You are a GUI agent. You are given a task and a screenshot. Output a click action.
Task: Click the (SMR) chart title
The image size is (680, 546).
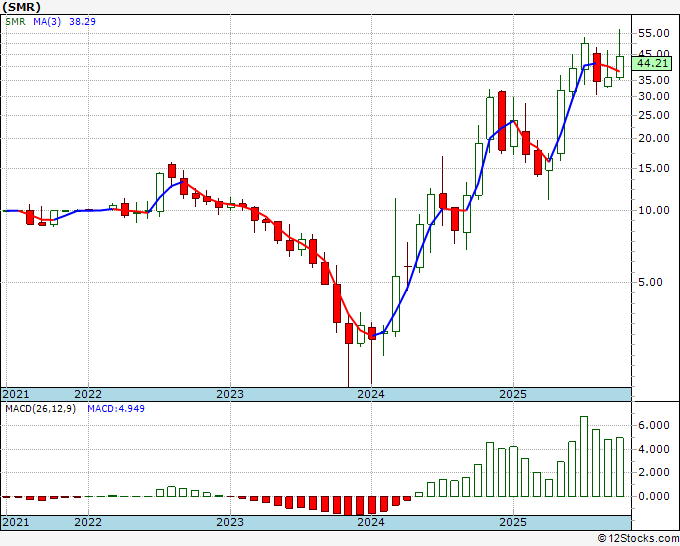(x=21, y=7)
